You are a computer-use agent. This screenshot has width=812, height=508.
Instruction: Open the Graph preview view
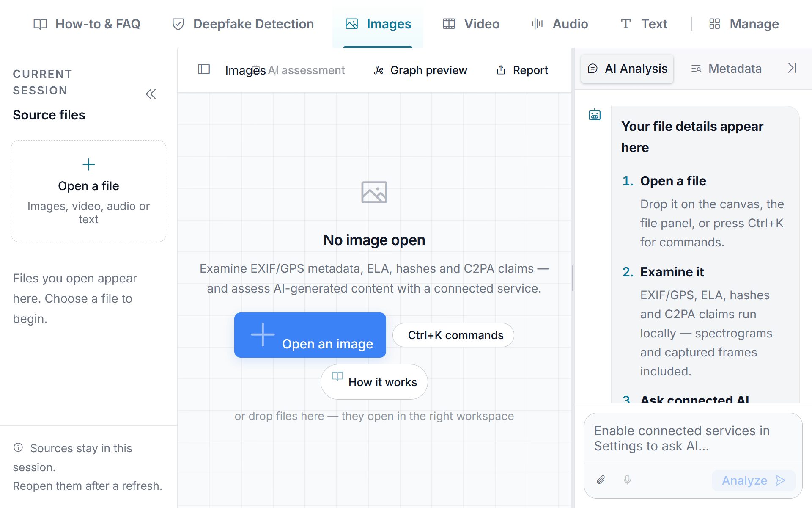pyautogui.click(x=420, y=70)
